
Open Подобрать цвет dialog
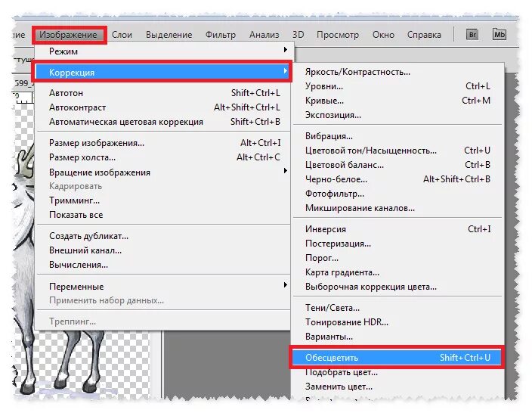(x=397, y=372)
